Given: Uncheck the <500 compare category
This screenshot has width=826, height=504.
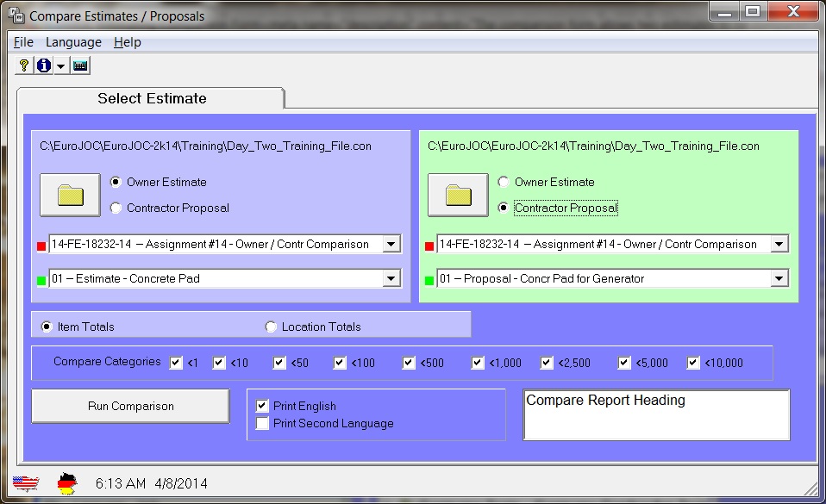Looking at the screenshot, I should pos(410,363).
